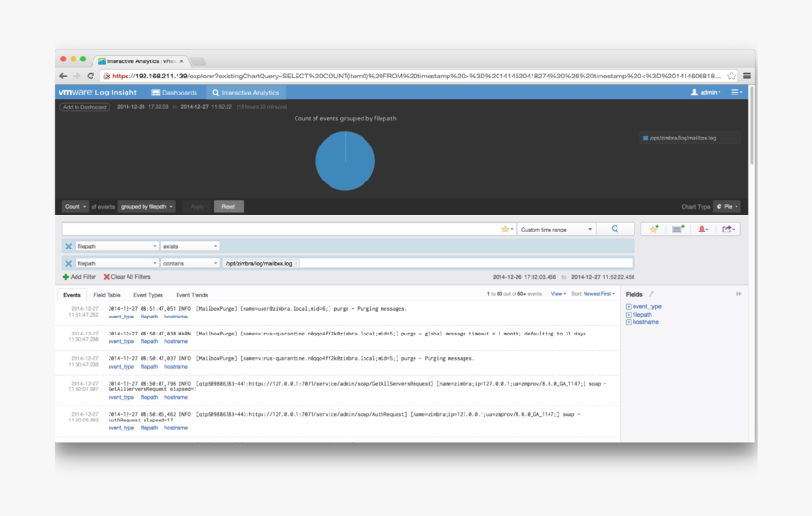Screen dimensions: 812x516
Task: Click the Reset chart button
Action: (228, 206)
